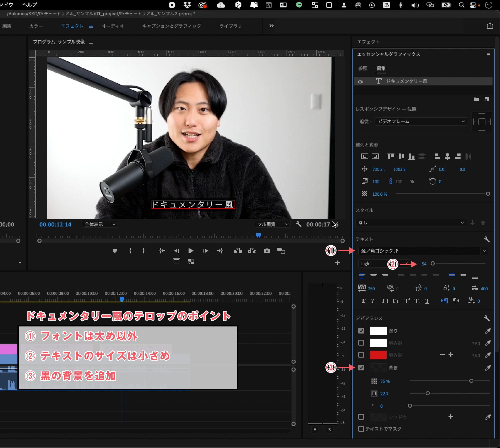The width and height of the screenshot is (500, 448).
Task: Open the ヘルプ menu
Action: tap(29, 4)
